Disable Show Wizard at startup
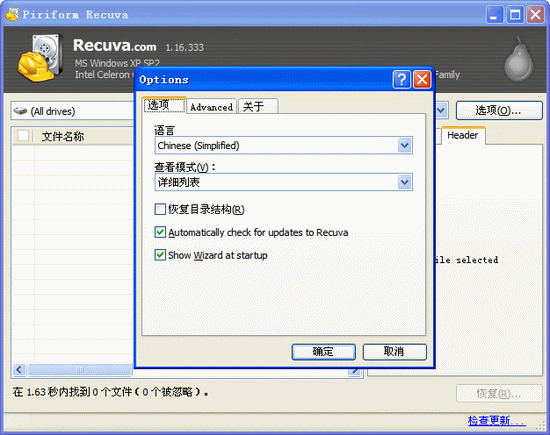This screenshot has height=435, width=550. [x=160, y=255]
